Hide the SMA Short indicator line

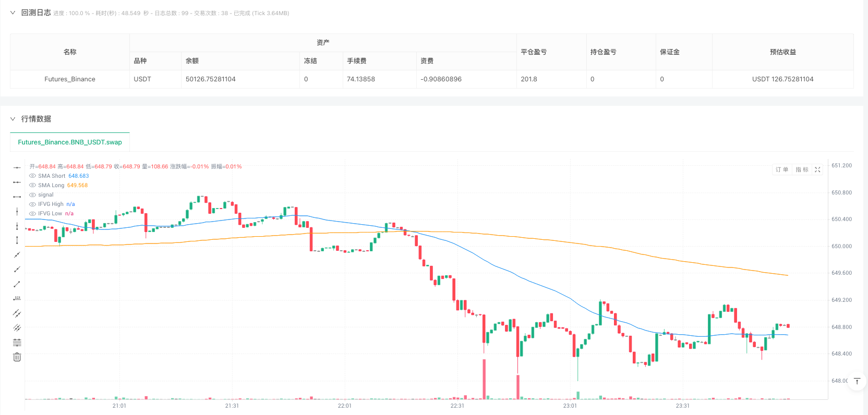(33, 176)
